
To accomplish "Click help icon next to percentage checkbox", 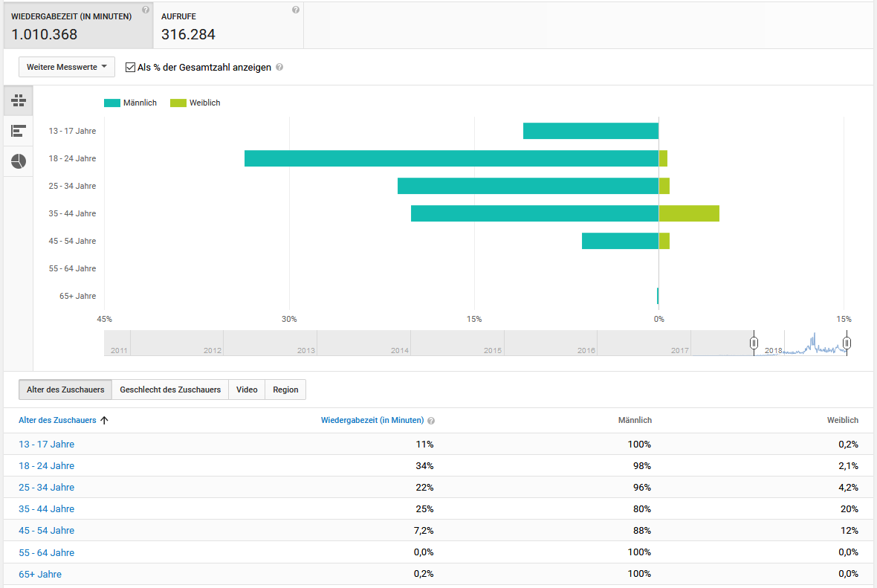I will (279, 68).
